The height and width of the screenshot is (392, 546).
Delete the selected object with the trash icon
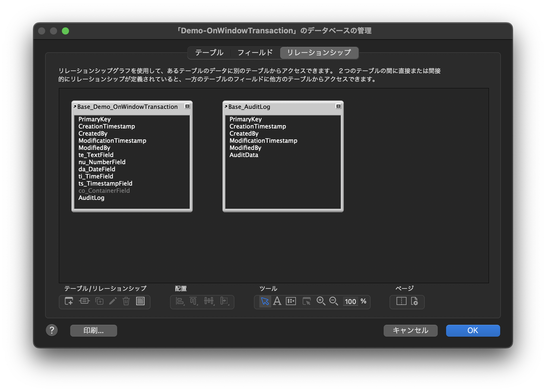(x=126, y=302)
